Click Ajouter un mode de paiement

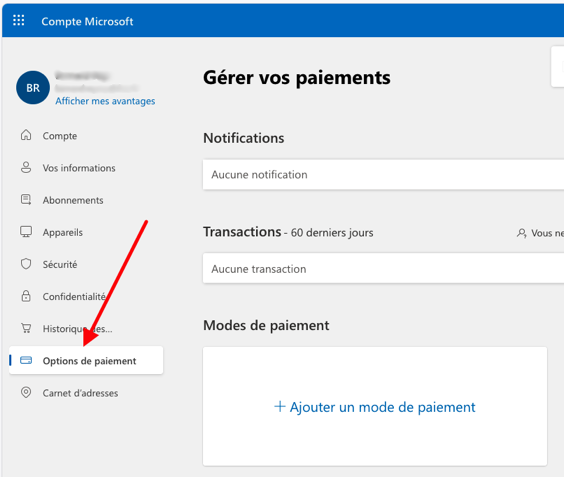(x=374, y=407)
